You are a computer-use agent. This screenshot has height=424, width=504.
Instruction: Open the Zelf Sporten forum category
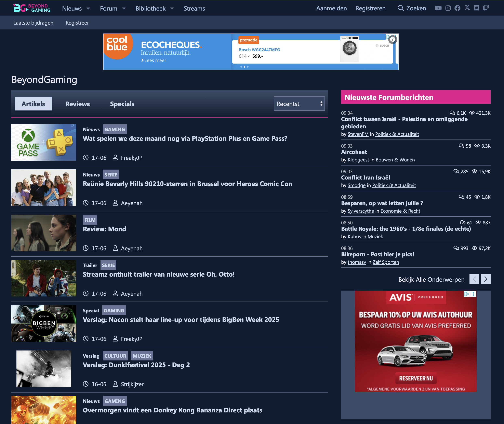[385, 262]
